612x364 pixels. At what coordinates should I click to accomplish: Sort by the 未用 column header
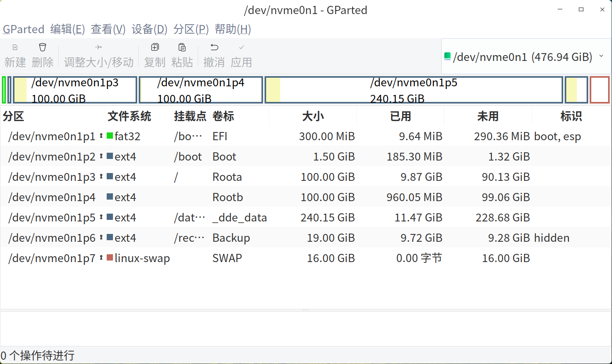[488, 116]
